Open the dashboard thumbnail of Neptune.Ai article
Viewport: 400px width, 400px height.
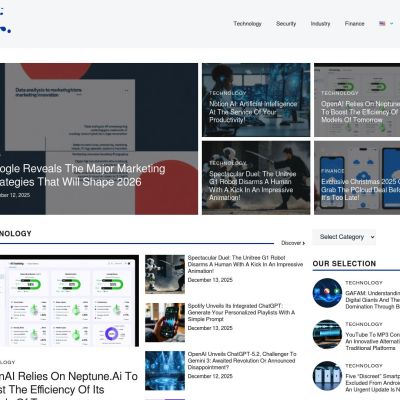click(x=69, y=301)
